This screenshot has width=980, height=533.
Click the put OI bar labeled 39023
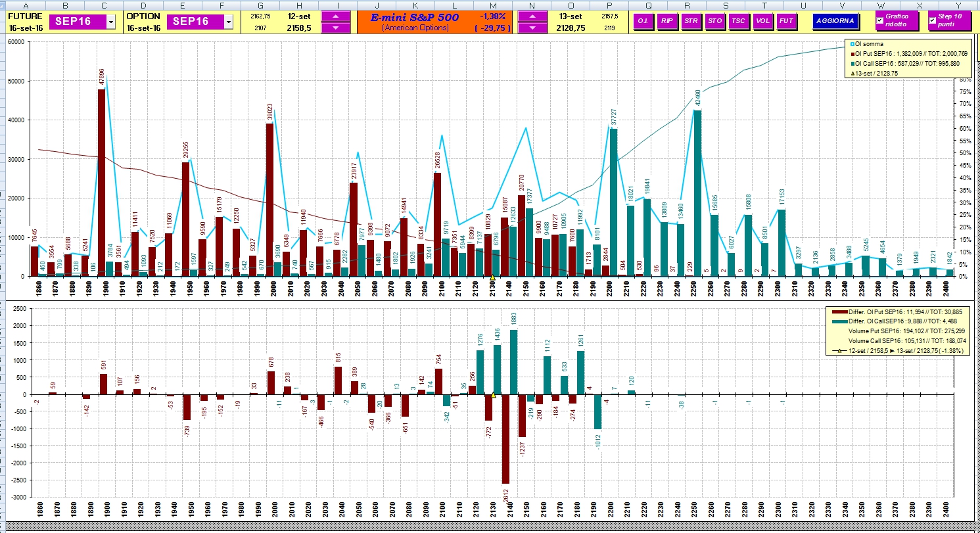269,200
